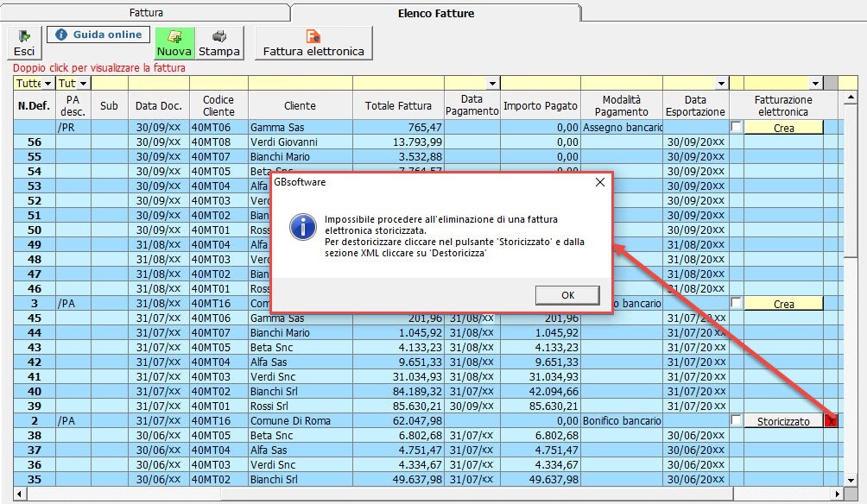867x504 pixels.
Task: Confirm the GBsoftware message with OK
Action: pyautogui.click(x=567, y=295)
